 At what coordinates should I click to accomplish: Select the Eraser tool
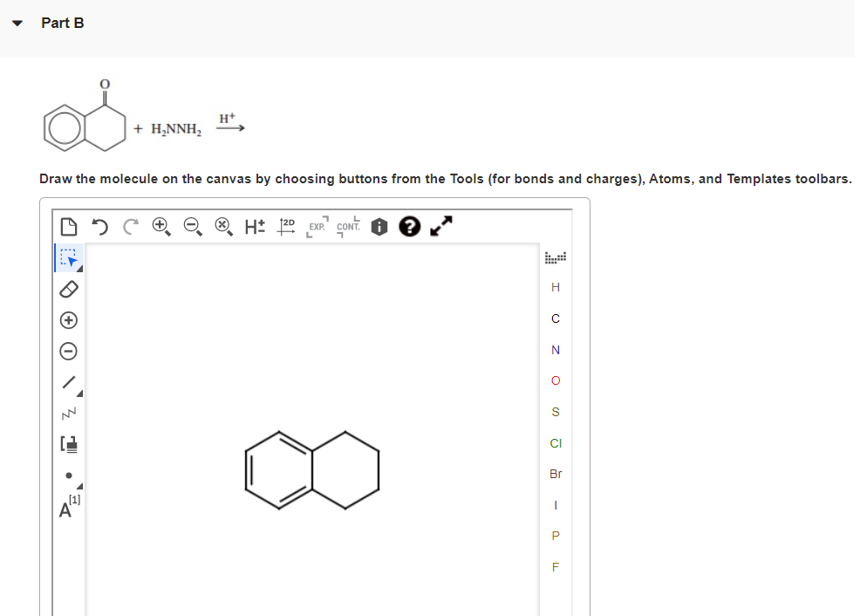click(x=67, y=289)
